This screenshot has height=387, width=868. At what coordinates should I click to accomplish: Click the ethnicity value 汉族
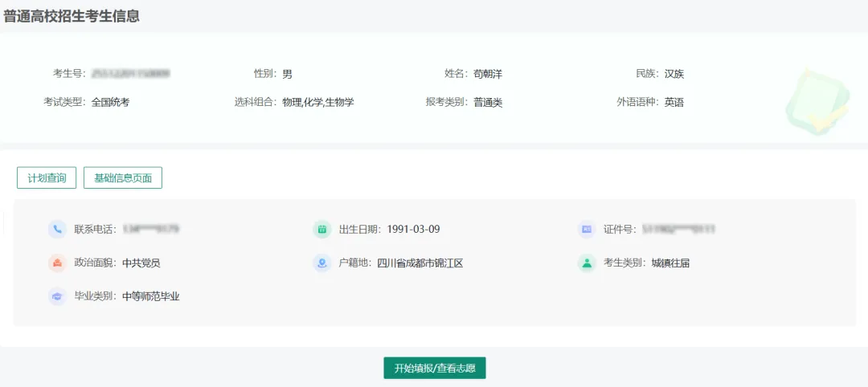(x=674, y=74)
